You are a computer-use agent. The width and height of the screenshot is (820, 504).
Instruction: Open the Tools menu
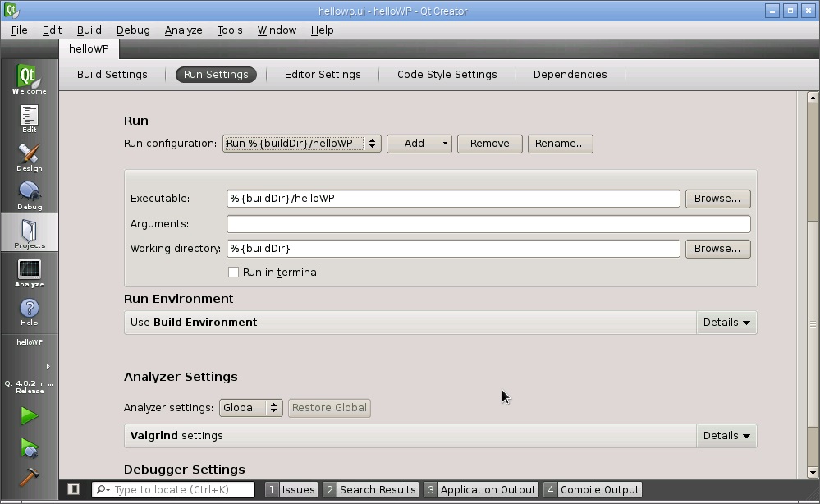pyautogui.click(x=230, y=30)
